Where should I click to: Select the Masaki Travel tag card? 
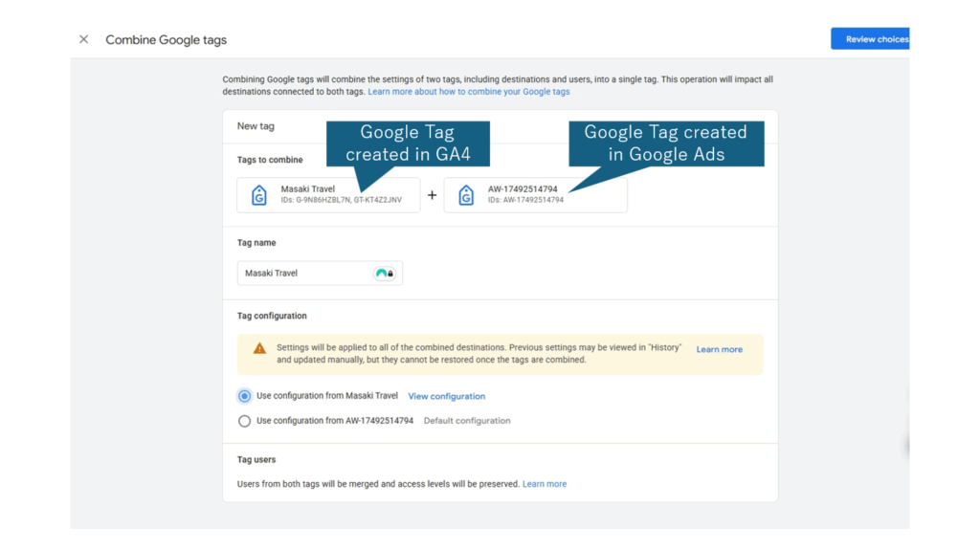(329, 195)
